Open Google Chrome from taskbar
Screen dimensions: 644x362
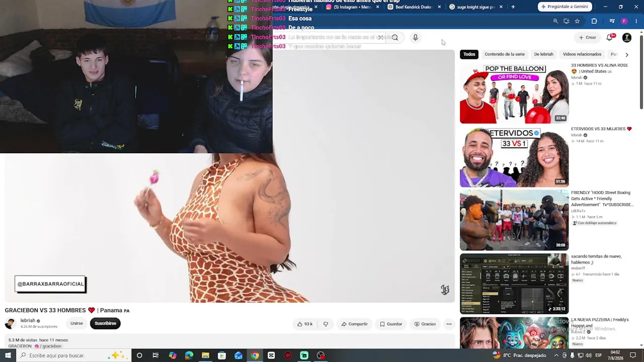click(x=255, y=355)
